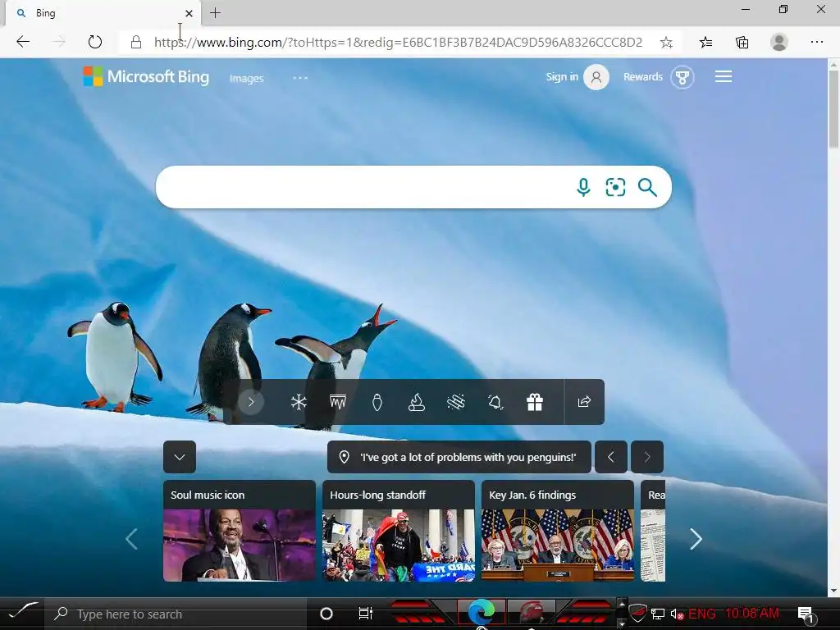The height and width of the screenshot is (630, 840).
Task: Open Cortana circle icon
Action: pos(326,614)
